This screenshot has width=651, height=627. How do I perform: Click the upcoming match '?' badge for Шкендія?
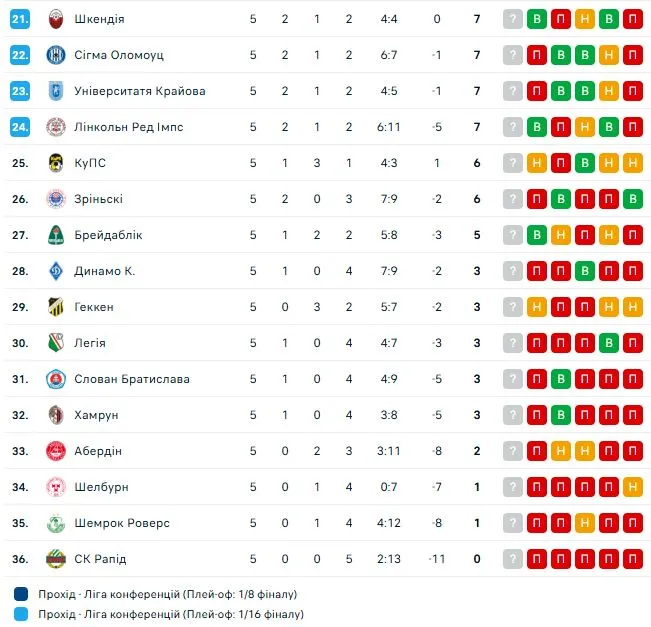tap(513, 19)
